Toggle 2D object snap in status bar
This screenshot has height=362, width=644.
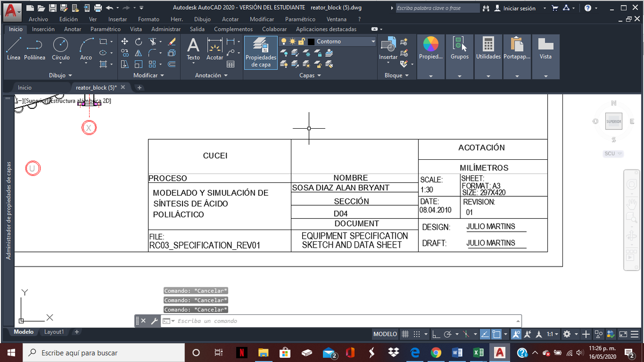pos(496,334)
